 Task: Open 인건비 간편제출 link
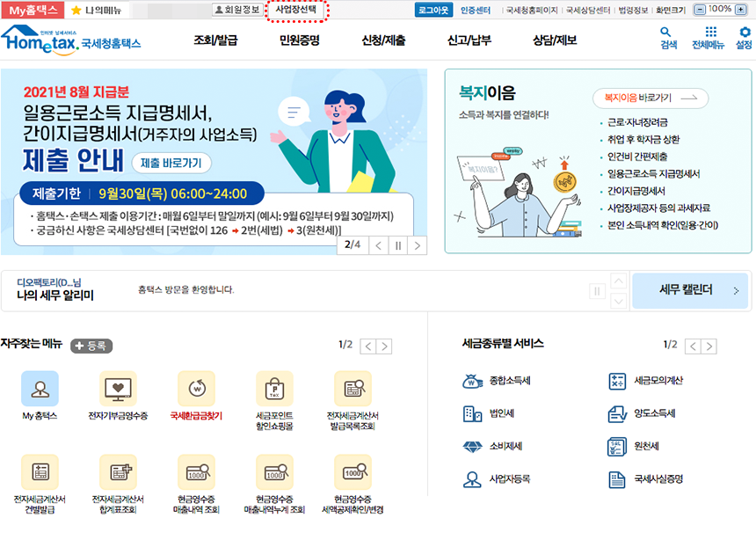coord(637,157)
